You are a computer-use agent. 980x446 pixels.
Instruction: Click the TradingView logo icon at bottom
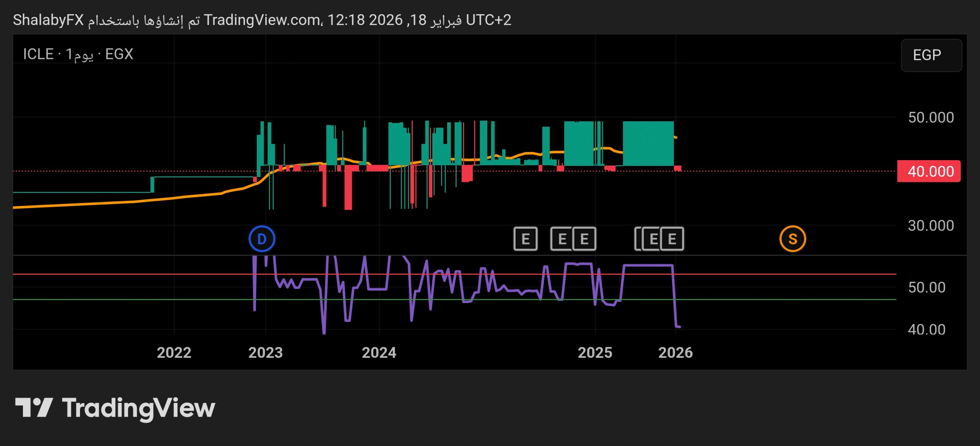(34, 408)
